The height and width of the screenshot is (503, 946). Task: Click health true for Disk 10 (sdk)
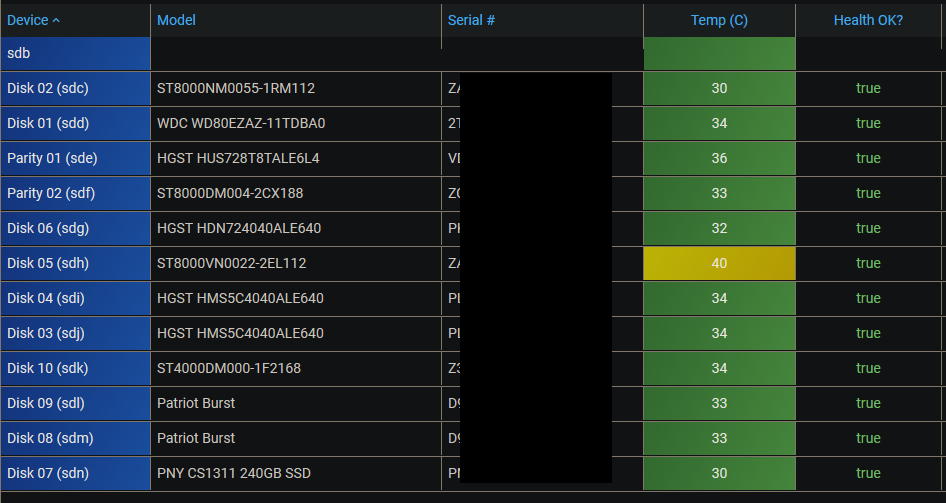point(868,368)
